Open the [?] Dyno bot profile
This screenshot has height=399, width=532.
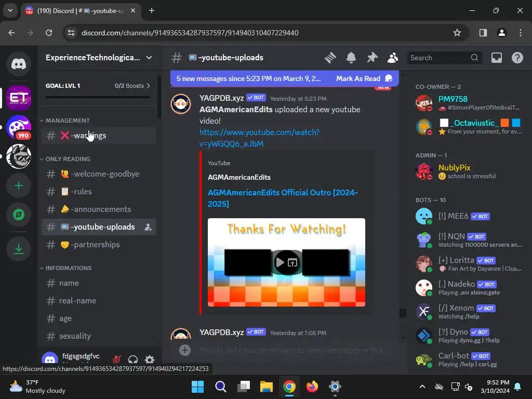470,336
